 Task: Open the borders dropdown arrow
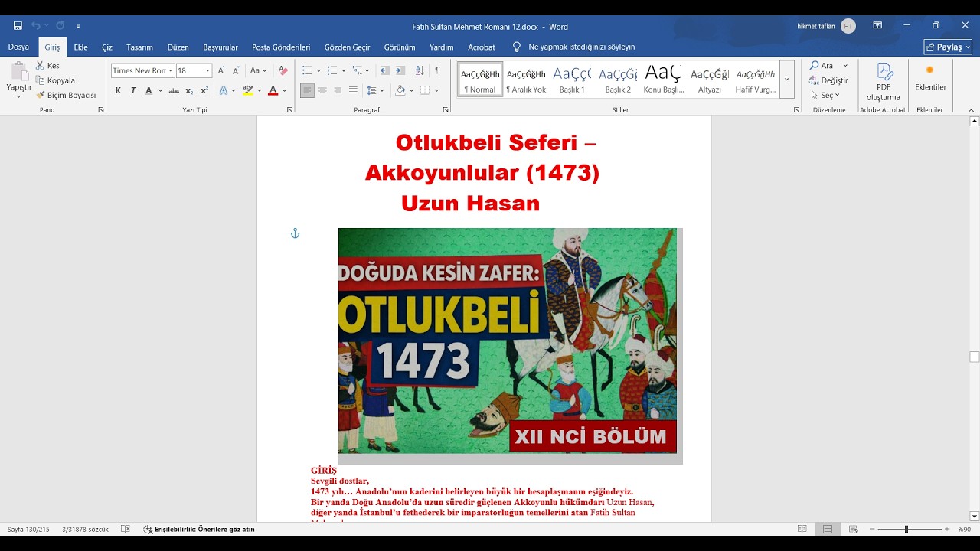pos(436,90)
